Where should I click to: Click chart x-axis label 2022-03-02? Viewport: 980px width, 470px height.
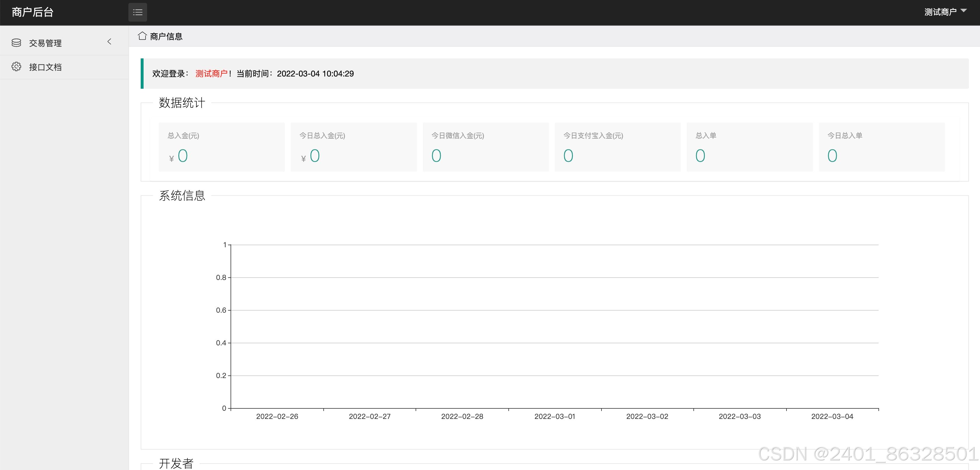647,416
